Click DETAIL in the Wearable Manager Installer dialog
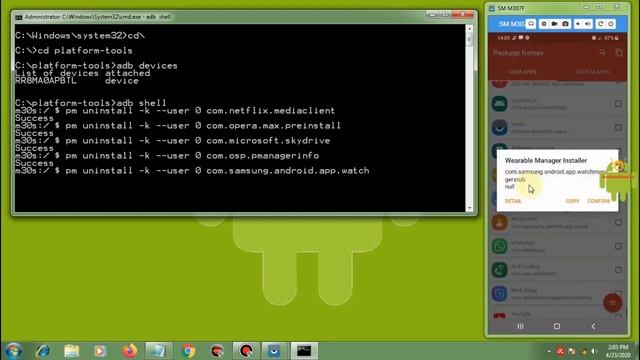This screenshot has width=640, height=360. 513,201
